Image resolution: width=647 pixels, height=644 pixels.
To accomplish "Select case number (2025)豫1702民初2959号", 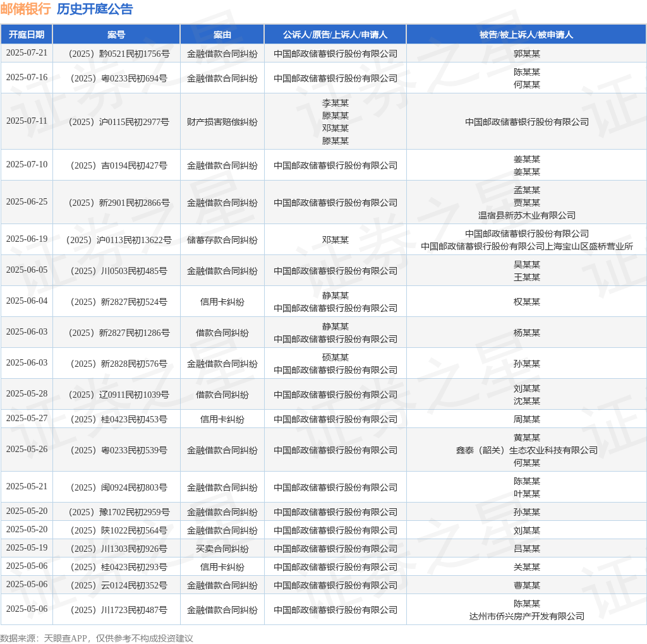I will click(x=119, y=512).
